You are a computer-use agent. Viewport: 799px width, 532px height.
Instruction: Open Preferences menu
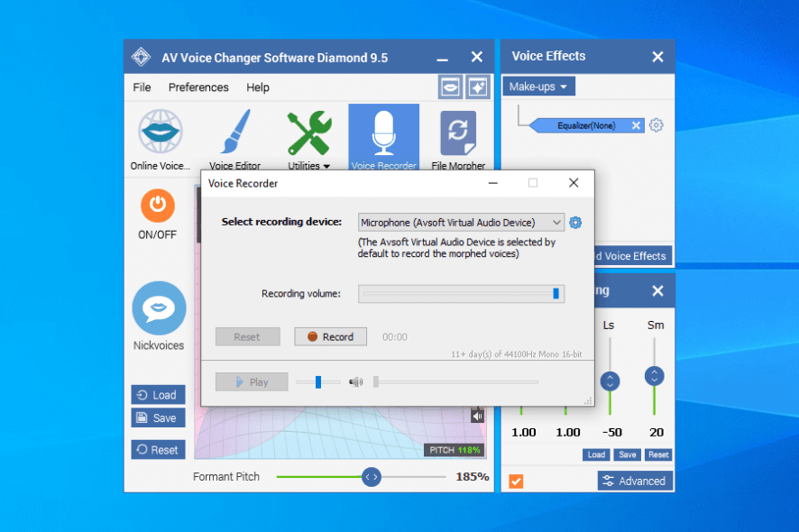click(198, 87)
